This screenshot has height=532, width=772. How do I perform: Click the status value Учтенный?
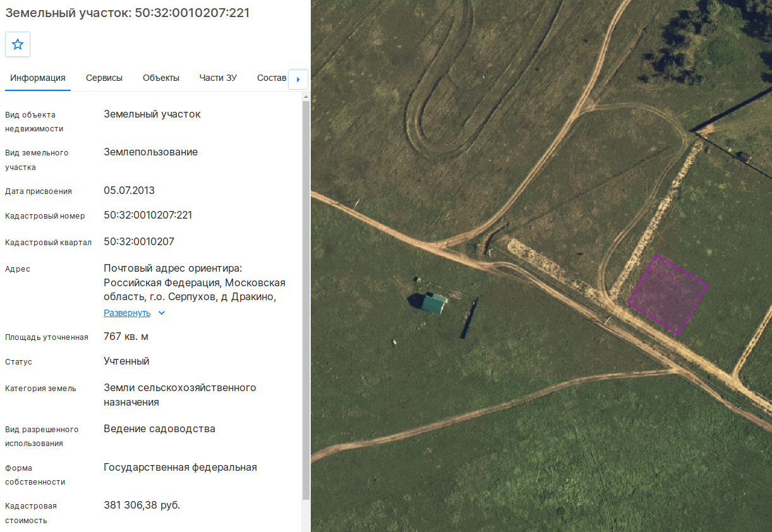pyautogui.click(x=126, y=361)
